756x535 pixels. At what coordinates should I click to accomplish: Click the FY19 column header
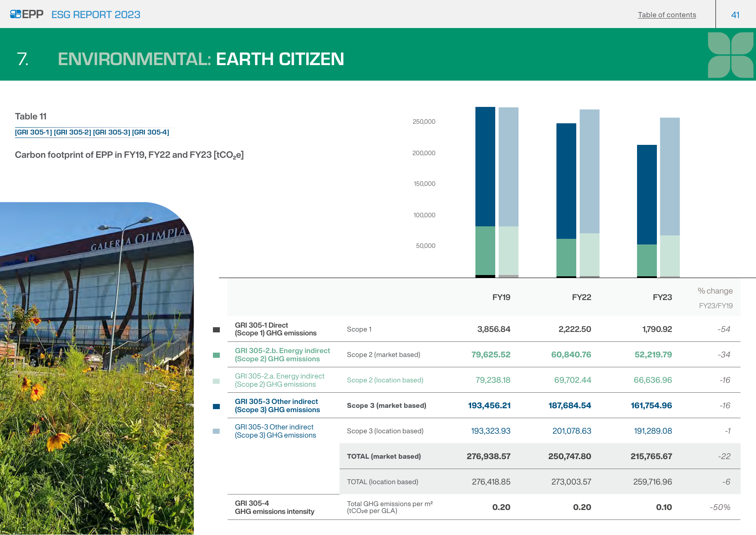coord(501,297)
